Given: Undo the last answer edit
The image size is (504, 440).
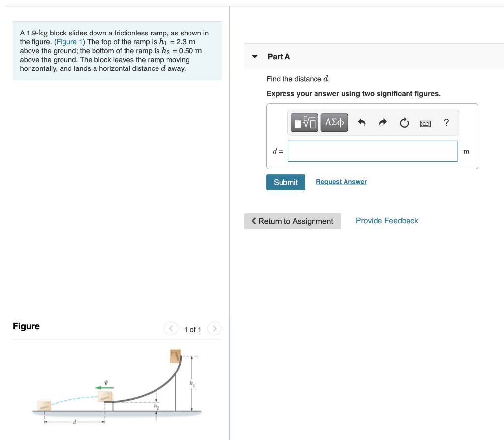Looking at the screenshot, I should (361, 122).
